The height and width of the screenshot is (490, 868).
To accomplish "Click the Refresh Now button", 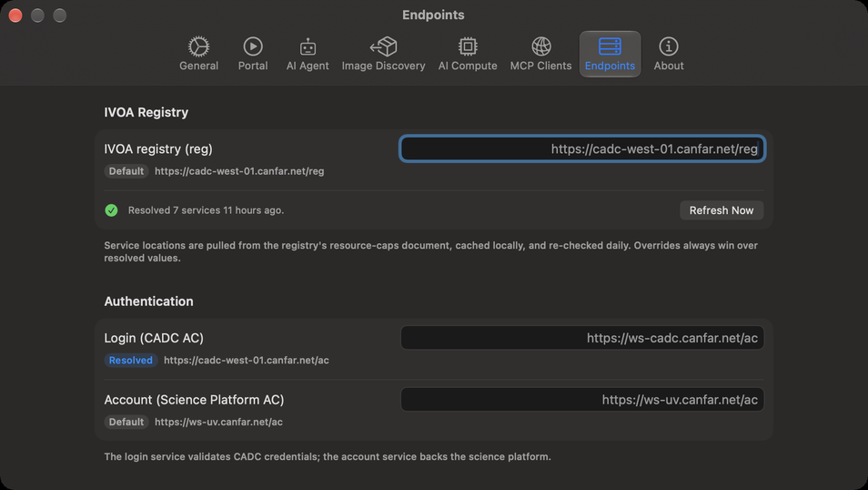I will pyautogui.click(x=722, y=210).
